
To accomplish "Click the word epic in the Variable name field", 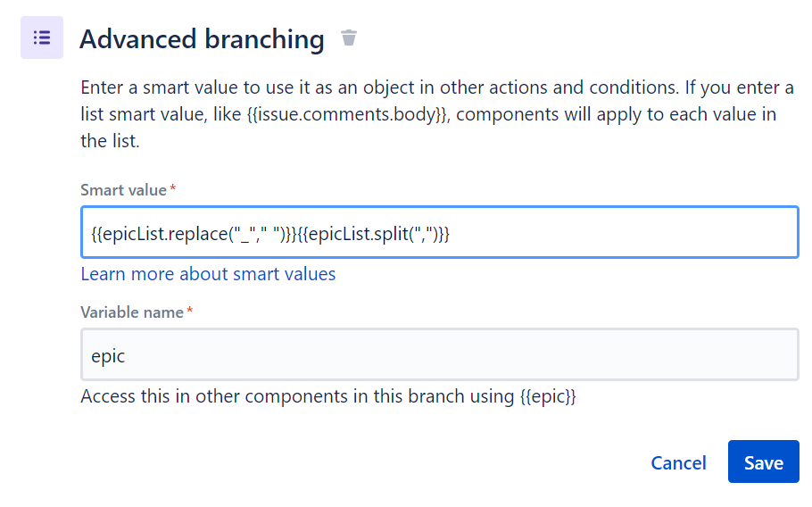I will (x=108, y=356).
